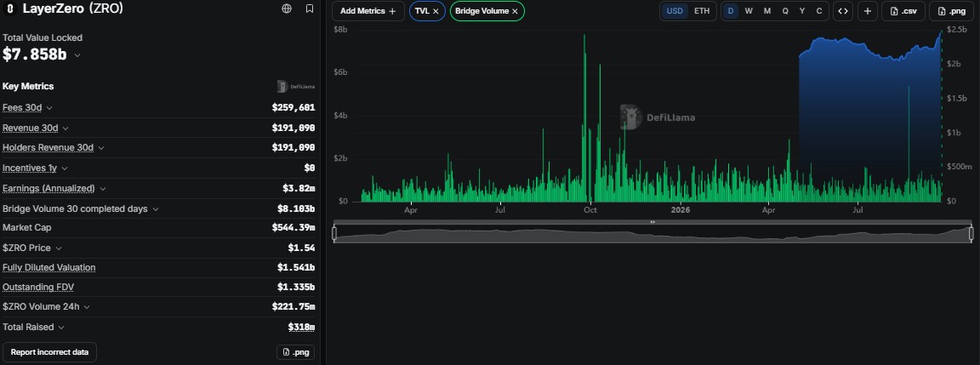
Task: Click the $7.858b TVL value
Action: [34, 54]
